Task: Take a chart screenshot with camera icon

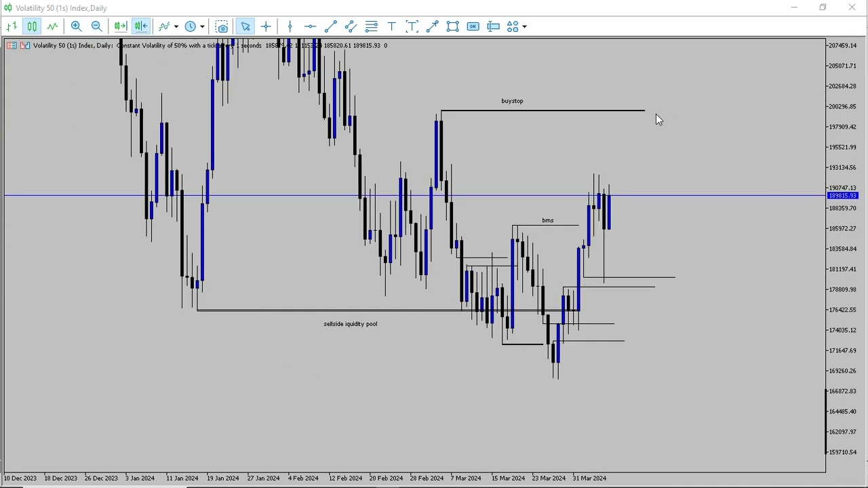Action: (x=222, y=26)
